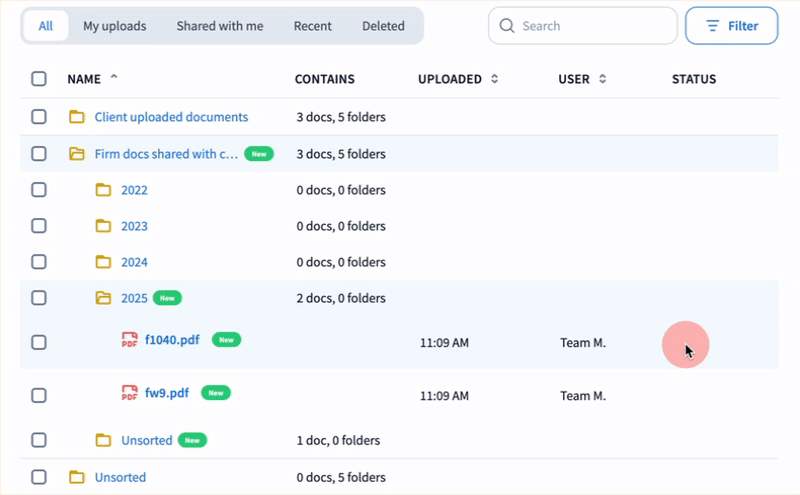Click the PDF icon beside f1040.pdf
Screen dimensions: 800x495
point(129,340)
